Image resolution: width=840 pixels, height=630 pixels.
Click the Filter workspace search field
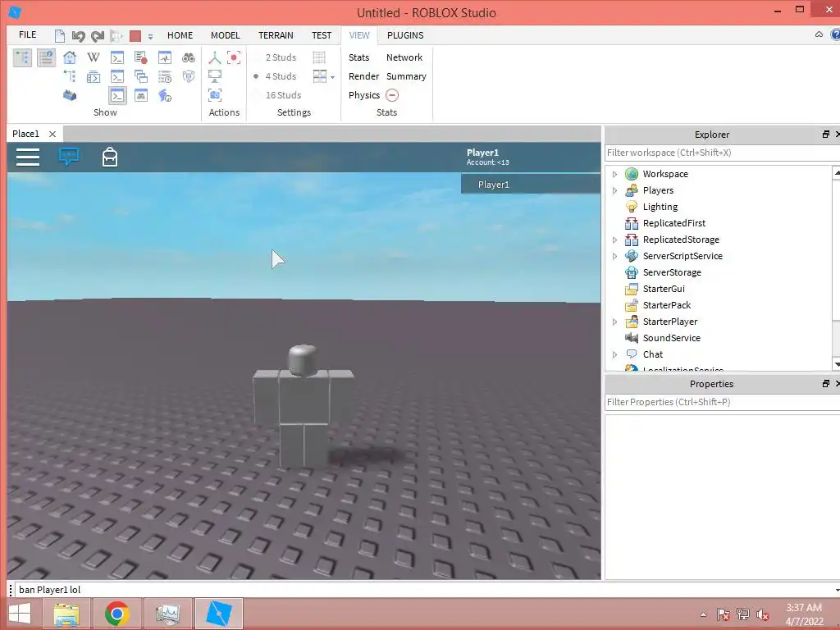pyautogui.click(x=722, y=153)
